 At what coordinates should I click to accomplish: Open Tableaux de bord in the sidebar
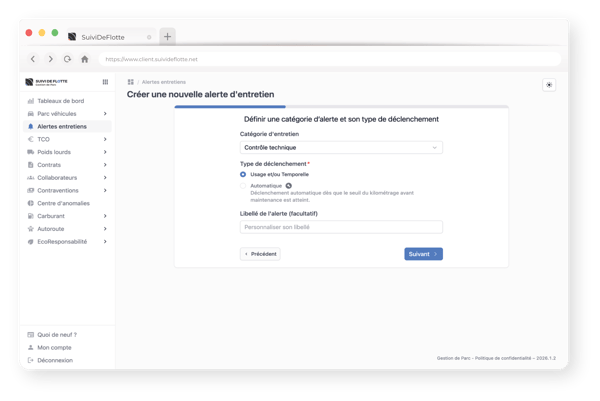60,101
